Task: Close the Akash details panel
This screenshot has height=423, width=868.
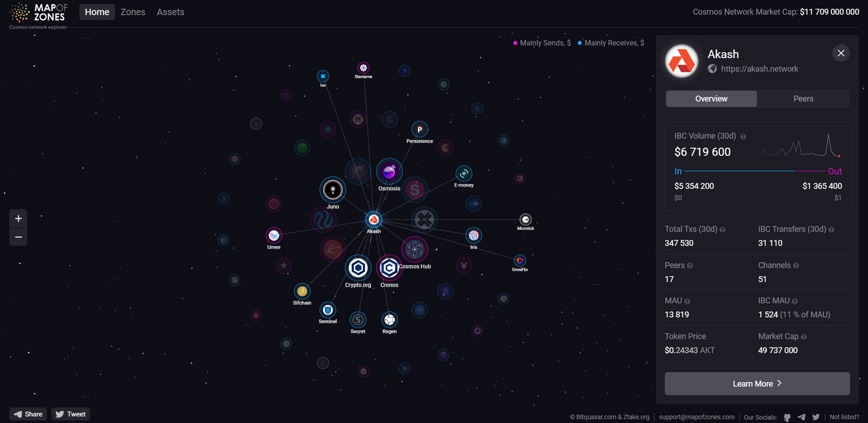Action: pos(841,53)
